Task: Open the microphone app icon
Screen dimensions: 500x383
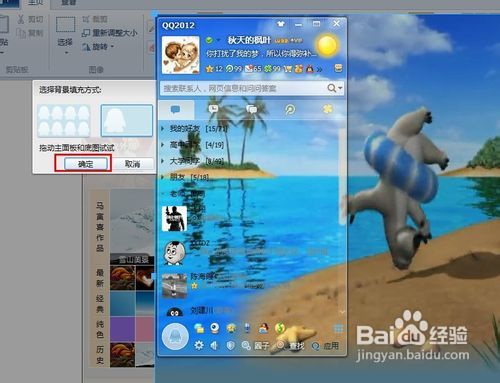Action: [247, 328]
